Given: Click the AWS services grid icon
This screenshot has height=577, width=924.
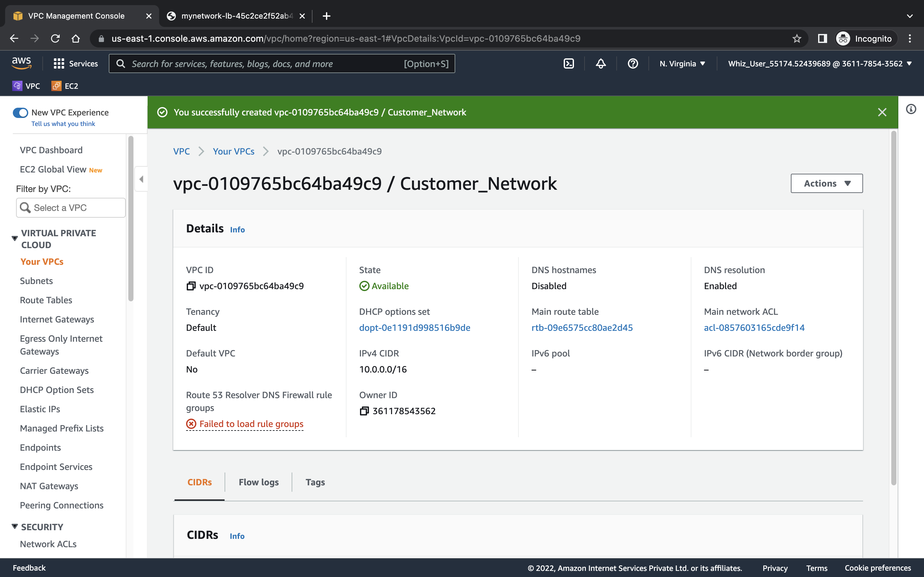Looking at the screenshot, I should point(58,63).
